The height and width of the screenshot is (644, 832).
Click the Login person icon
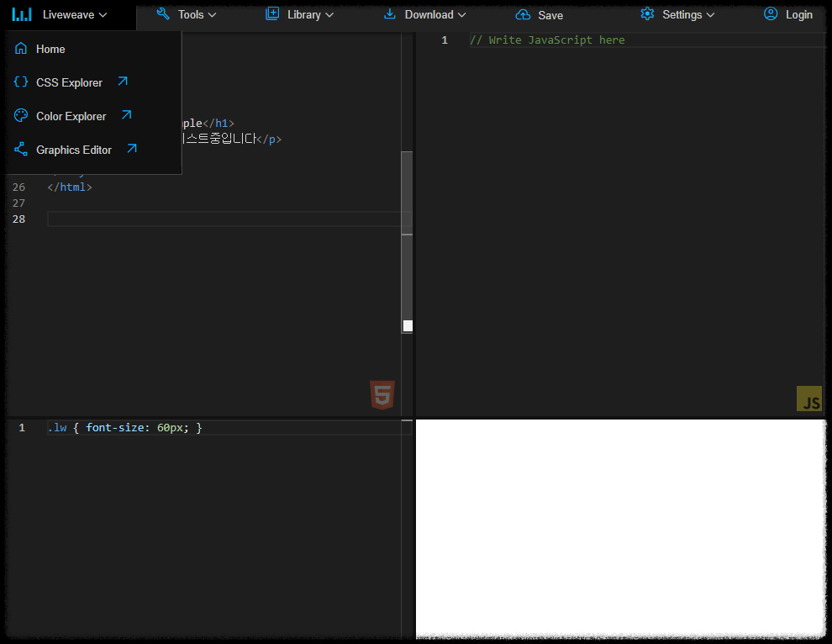pos(770,14)
